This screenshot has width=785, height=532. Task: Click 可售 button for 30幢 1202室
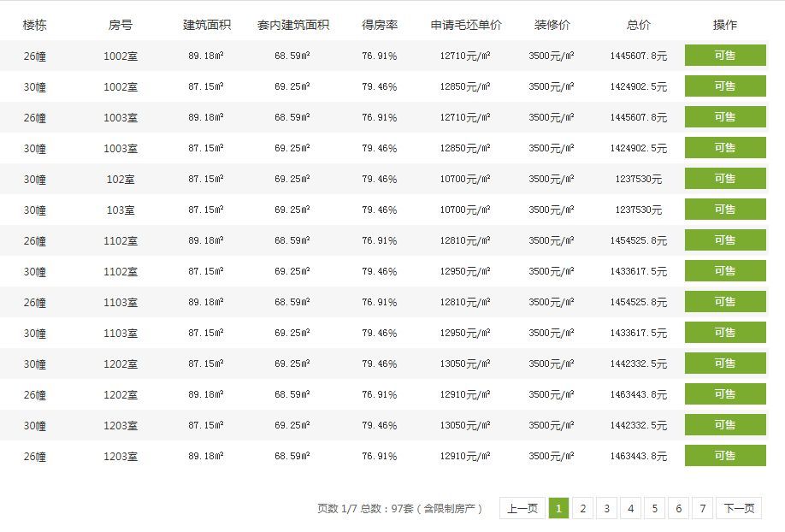tap(725, 364)
